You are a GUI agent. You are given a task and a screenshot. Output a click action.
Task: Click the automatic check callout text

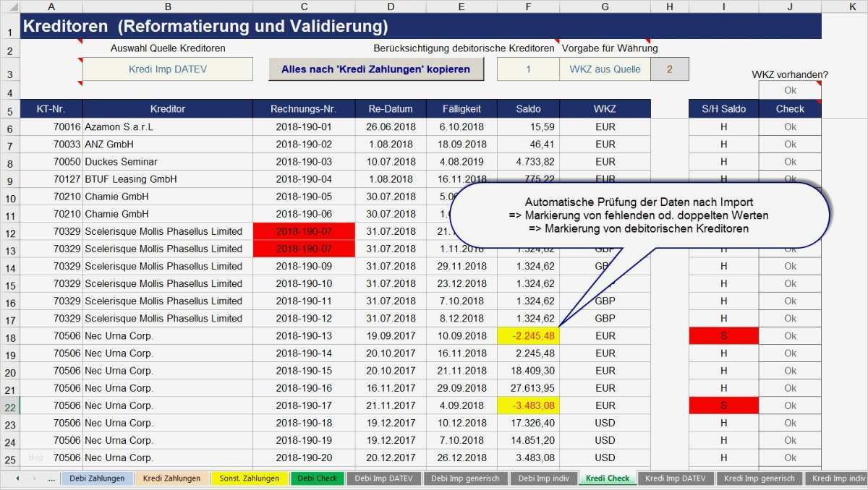click(639, 215)
